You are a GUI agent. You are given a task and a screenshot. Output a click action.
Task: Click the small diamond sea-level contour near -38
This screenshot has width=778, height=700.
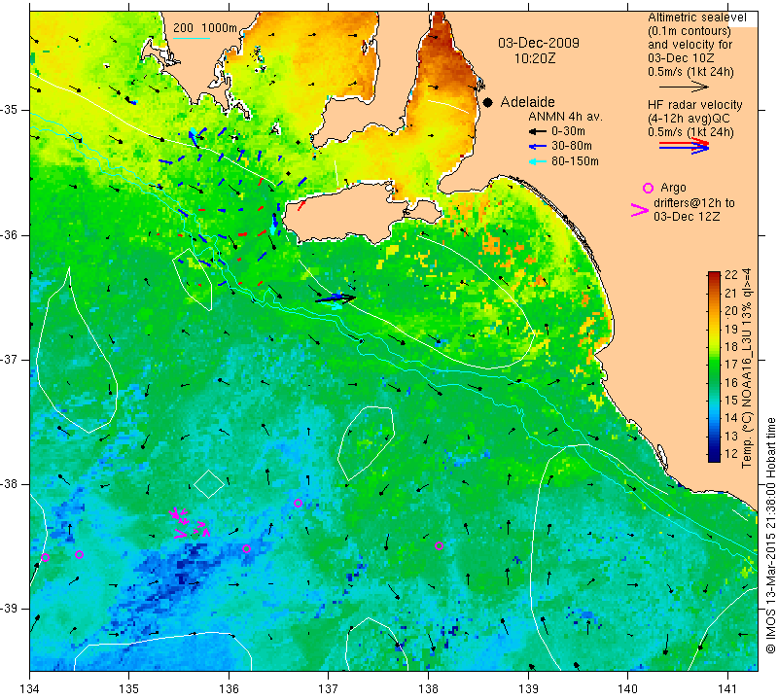[x=208, y=484]
